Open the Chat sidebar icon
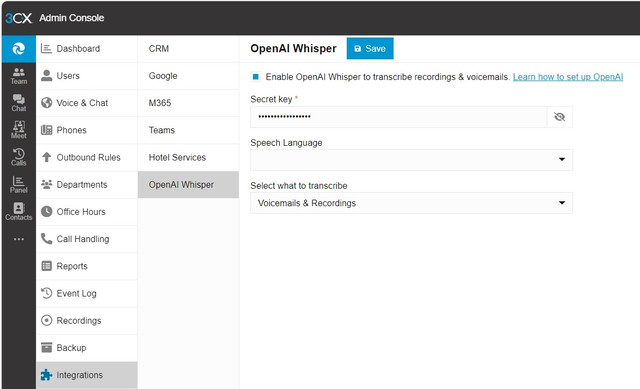Screen dimensions: 640x389 pos(19,103)
